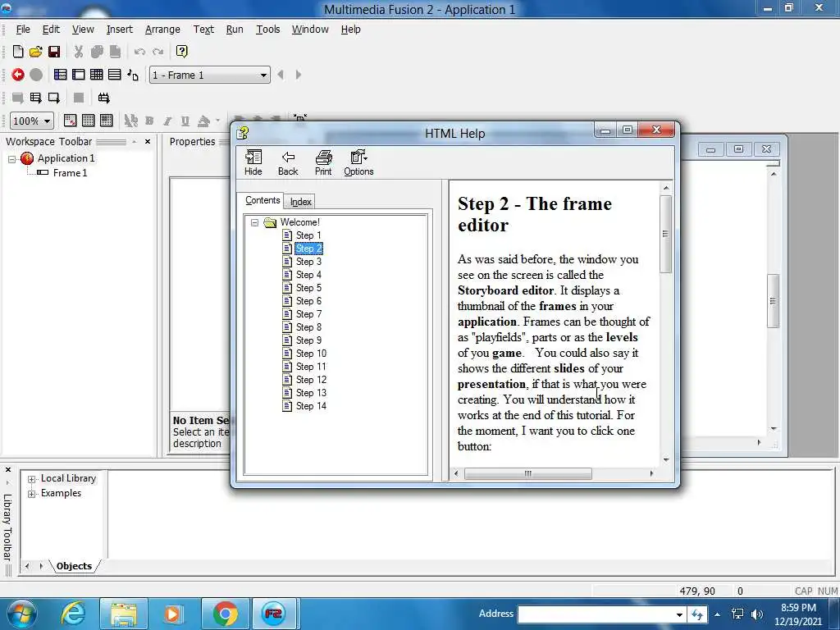Open Internet Explorer from the taskbar
The height and width of the screenshot is (630, 840).
coord(72,614)
